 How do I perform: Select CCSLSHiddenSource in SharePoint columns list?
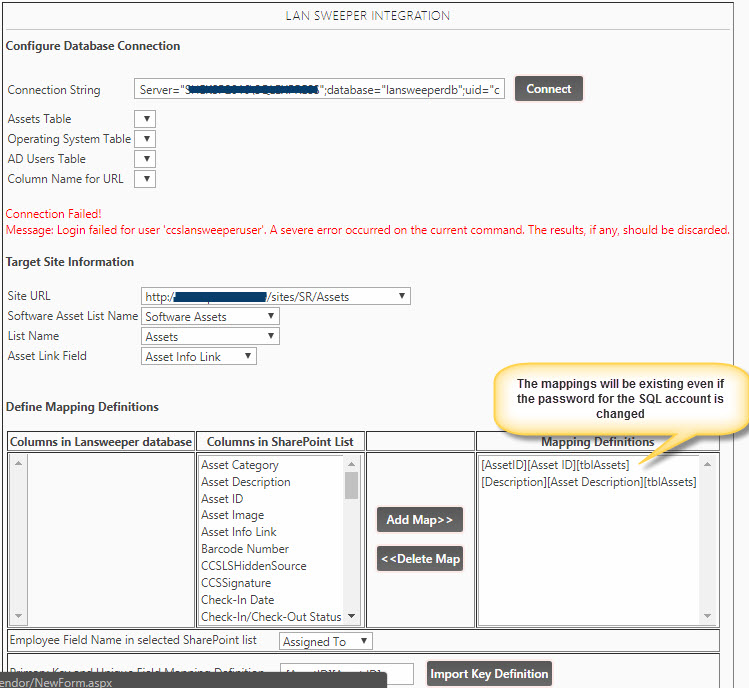[x=254, y=566]
